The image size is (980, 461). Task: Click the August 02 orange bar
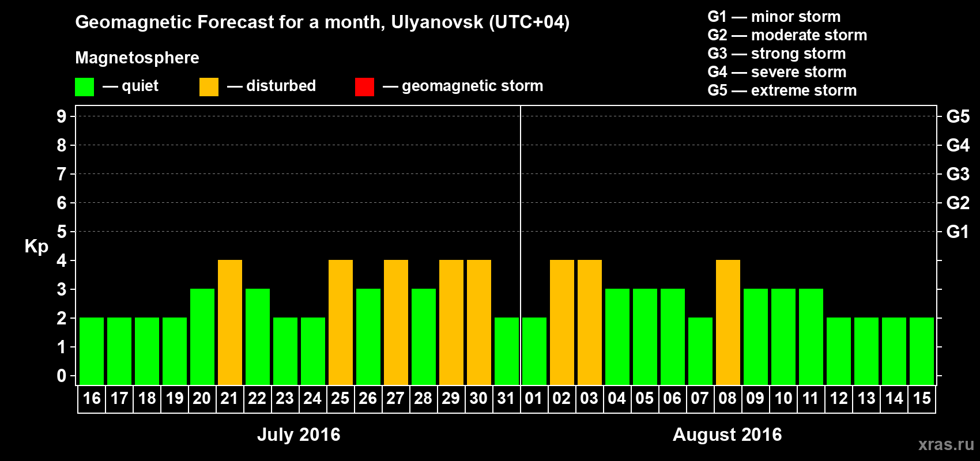(562, 322)
